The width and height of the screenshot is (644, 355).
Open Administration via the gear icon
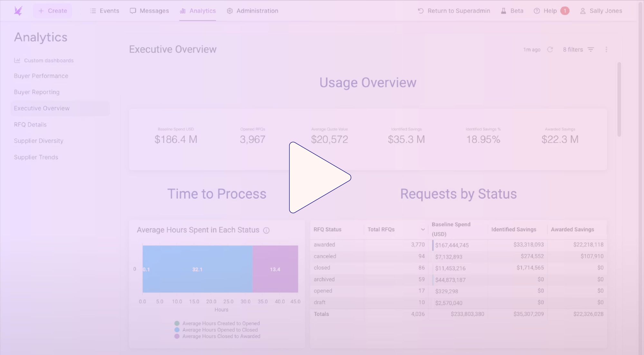point(229,11)
